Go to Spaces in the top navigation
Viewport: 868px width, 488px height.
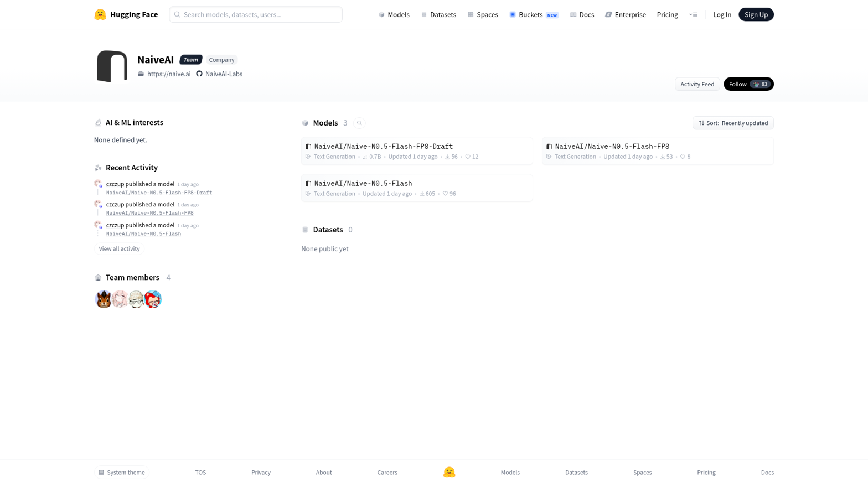(483, 14)
